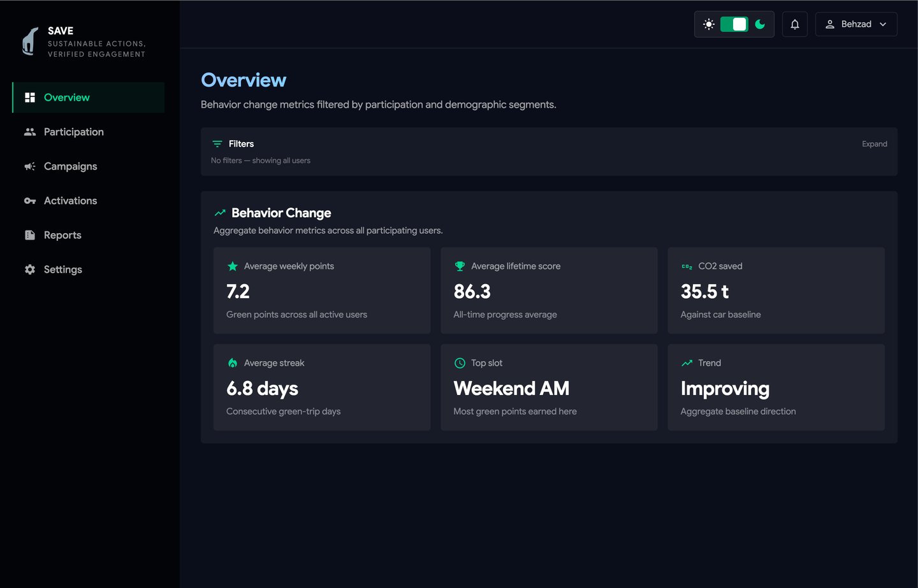Click the Weekend AM value
Image resolution: width=918 pixels, height=588 pixels.
[x=511, y=389]
